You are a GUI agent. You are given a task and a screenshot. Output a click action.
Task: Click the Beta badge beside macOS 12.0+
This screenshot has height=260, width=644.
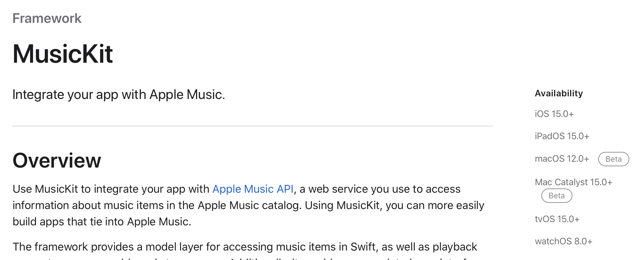click(x=613, y=159)
